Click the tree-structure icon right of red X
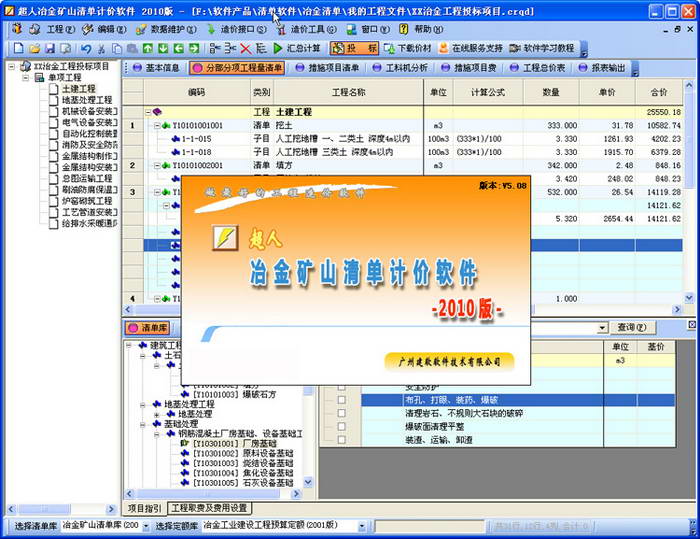The image size is (700, 539). [x=261, y=48]
